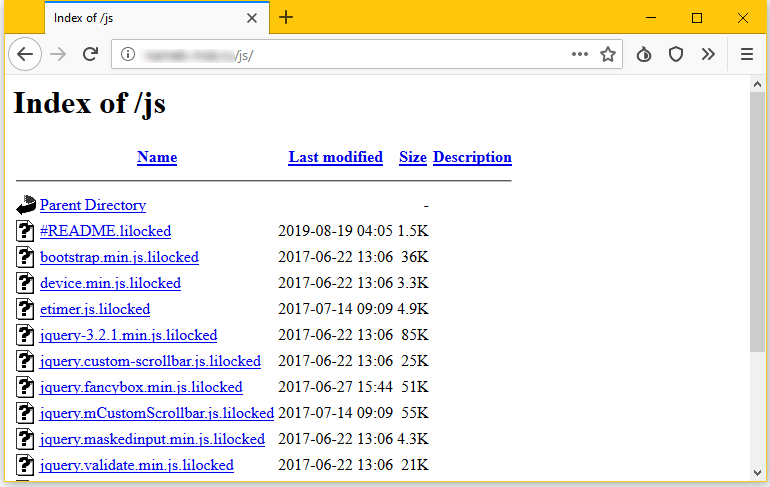Sort files by the Size header

pos(412,157)
